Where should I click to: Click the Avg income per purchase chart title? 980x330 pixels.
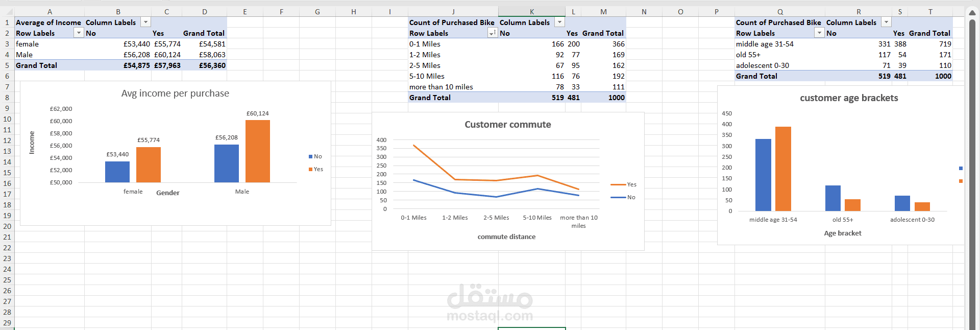pos(175,93)
